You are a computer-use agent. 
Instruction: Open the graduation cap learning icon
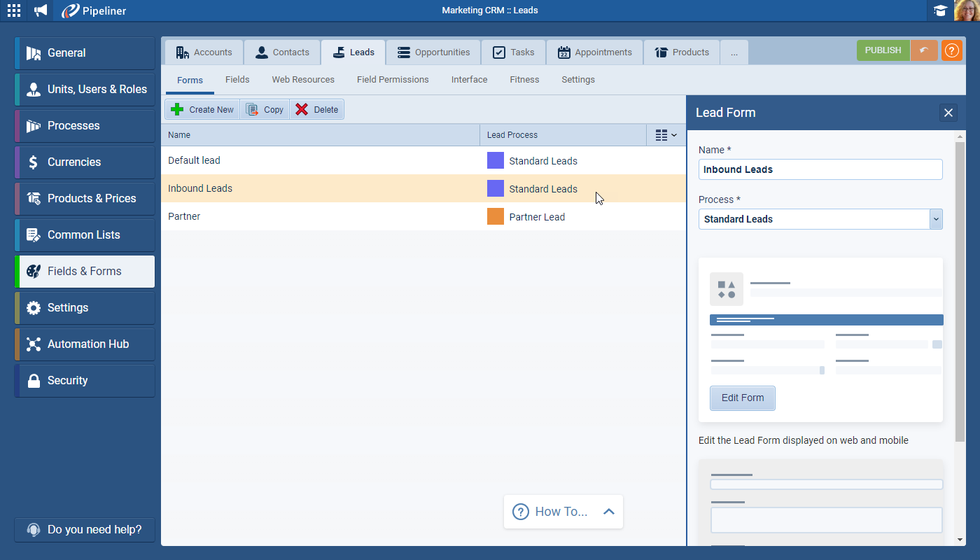tap(940, 10)
